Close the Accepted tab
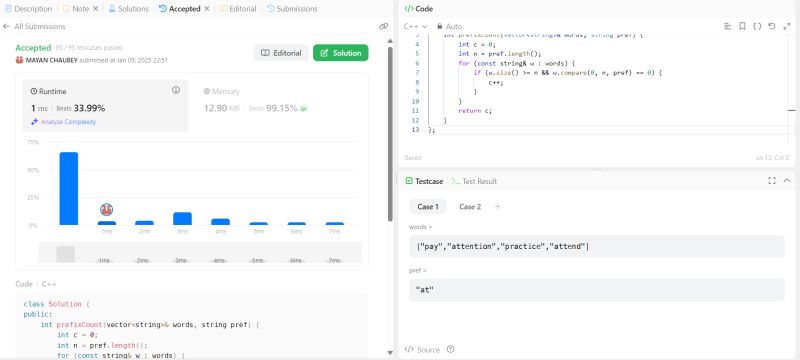The image size is (800, 360). click(x=207, y=9)
